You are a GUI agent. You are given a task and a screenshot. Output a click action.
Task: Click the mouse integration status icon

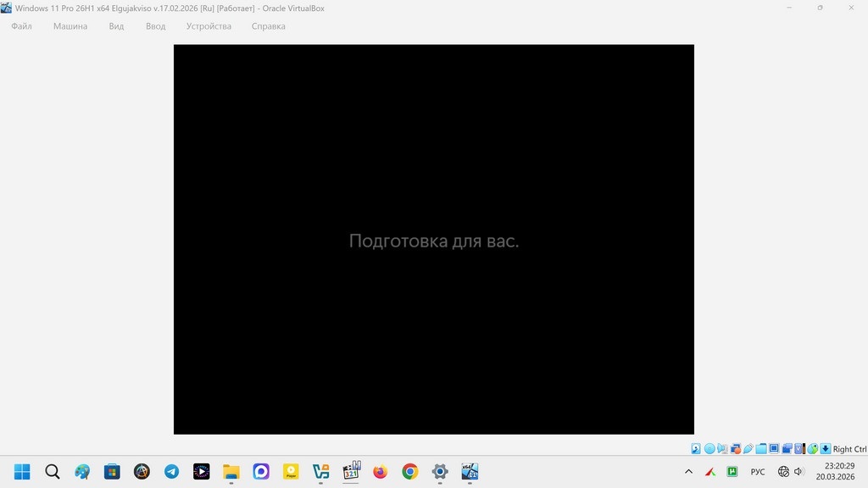pos(813,449)
